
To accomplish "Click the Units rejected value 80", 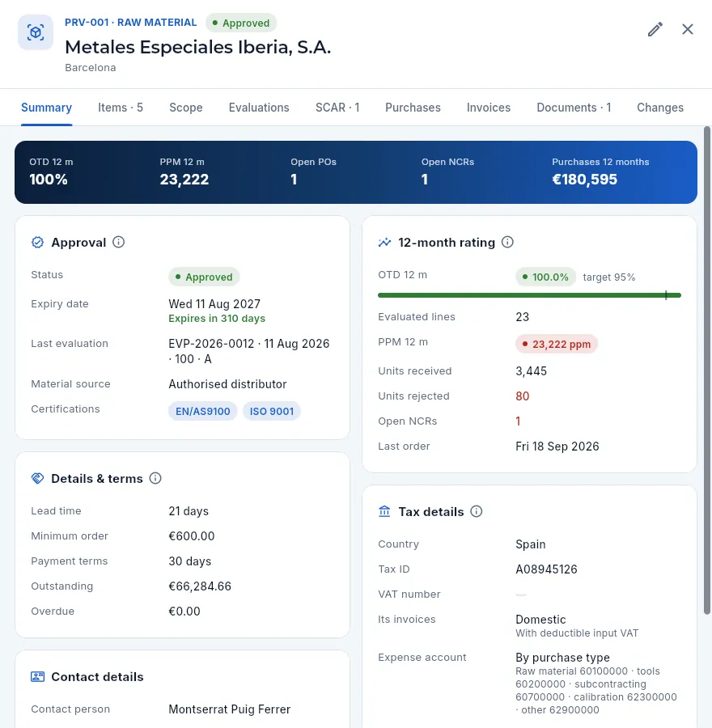I will point(523,396).
